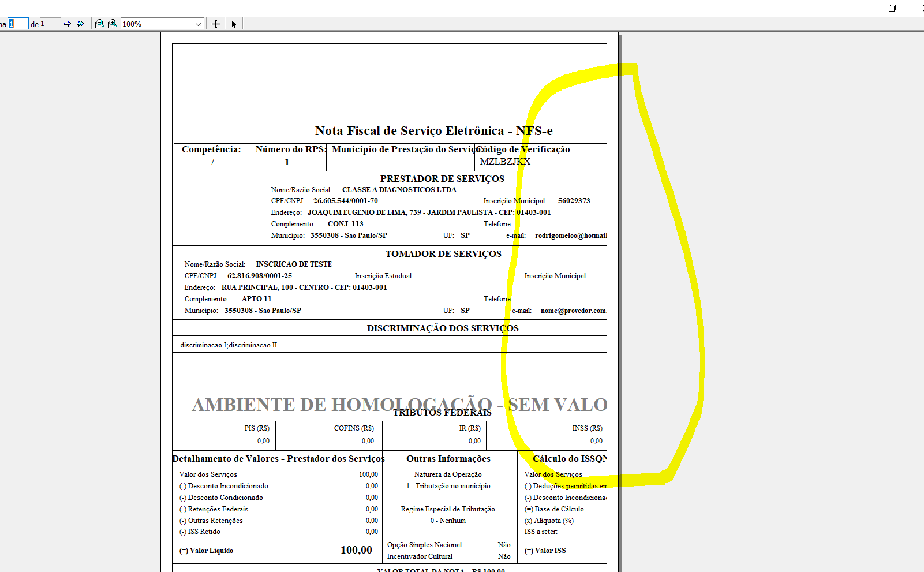Screen dimensions: 924x572
Task: Select the arrow pointer tool
Action: 234,24
